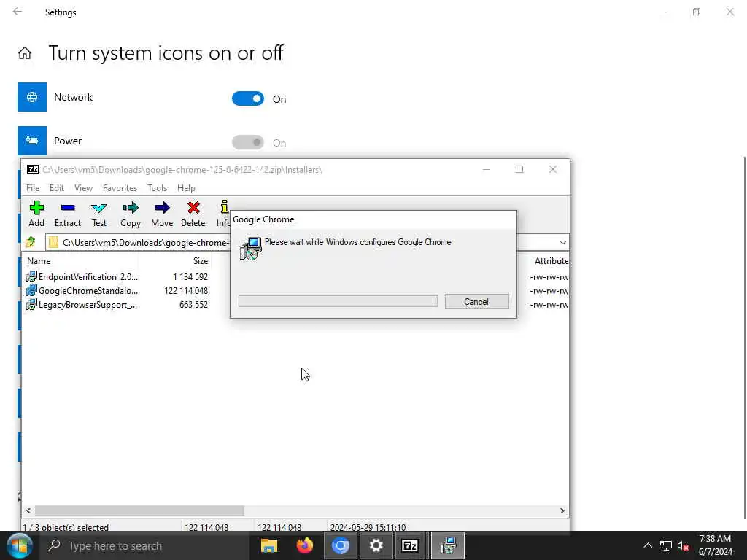Choose the Copy tool in 7-Zip

(131, 214)
